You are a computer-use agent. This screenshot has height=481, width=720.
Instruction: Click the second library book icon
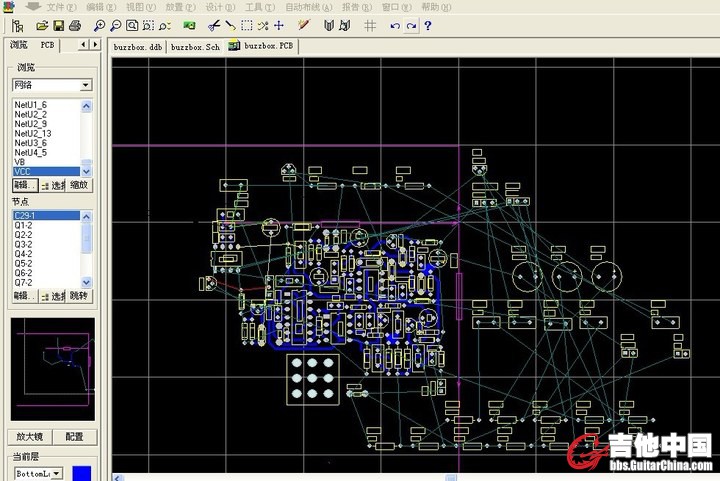click(345, 26)
